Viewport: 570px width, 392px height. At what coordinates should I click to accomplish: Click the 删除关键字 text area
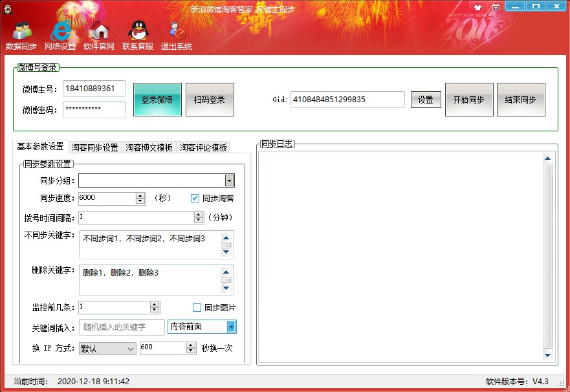[x=149, y=280]
